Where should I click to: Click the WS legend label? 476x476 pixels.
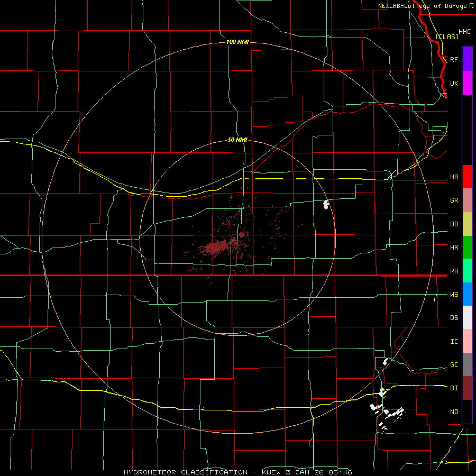[x=454, y=295]
